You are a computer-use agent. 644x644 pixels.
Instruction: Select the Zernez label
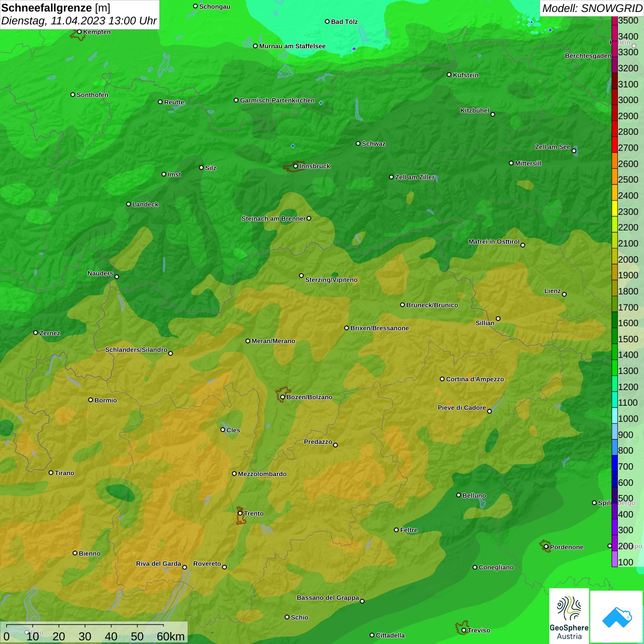coord(50,333)
